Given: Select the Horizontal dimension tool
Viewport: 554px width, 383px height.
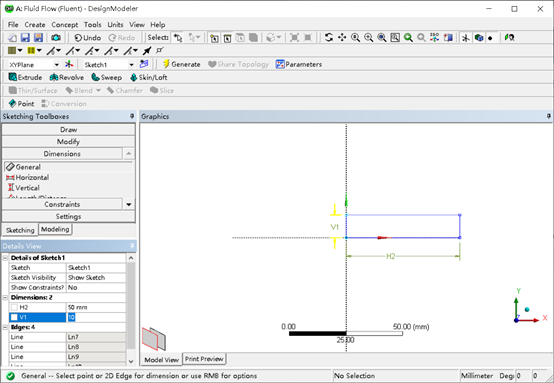Looking at the screenshot, I should tap(28, 177).
